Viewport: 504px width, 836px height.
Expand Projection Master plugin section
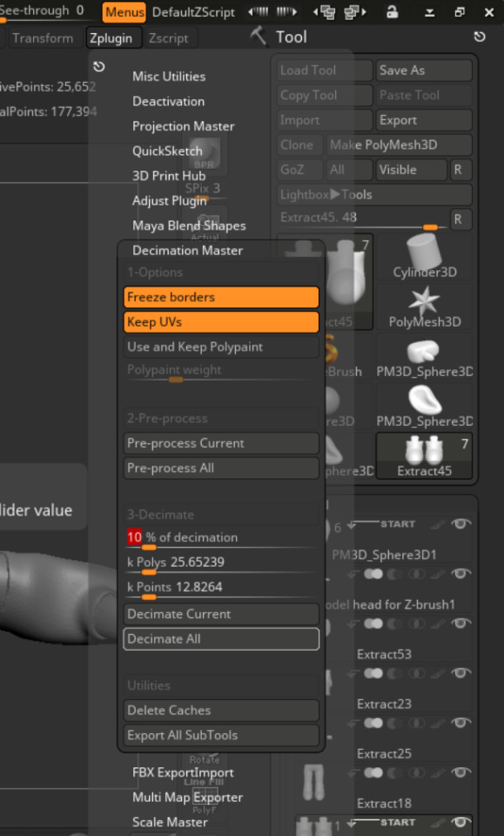184,126
